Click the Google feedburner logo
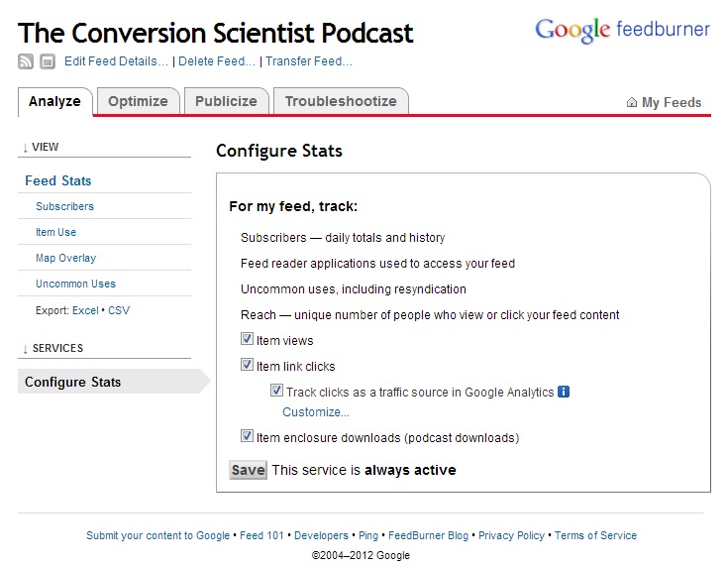This screenshot has width=728, height=568. tap(622, 30)
